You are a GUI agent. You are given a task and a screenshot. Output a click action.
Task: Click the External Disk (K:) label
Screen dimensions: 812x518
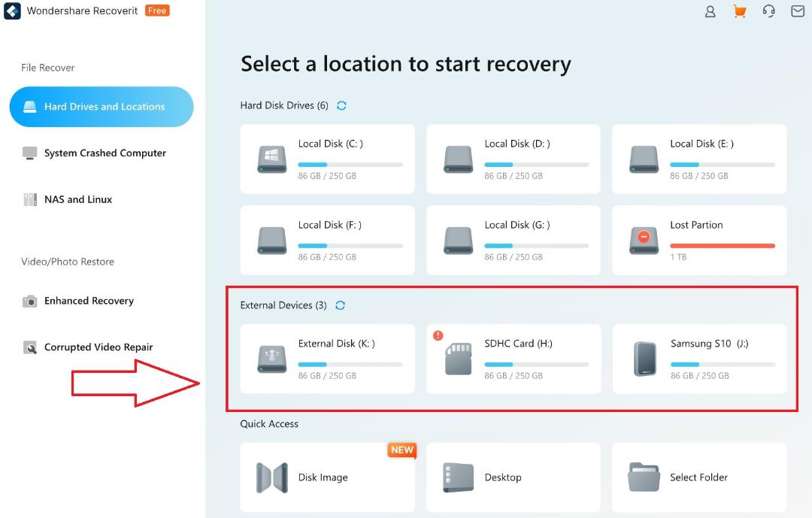click(x=337, y=344)
